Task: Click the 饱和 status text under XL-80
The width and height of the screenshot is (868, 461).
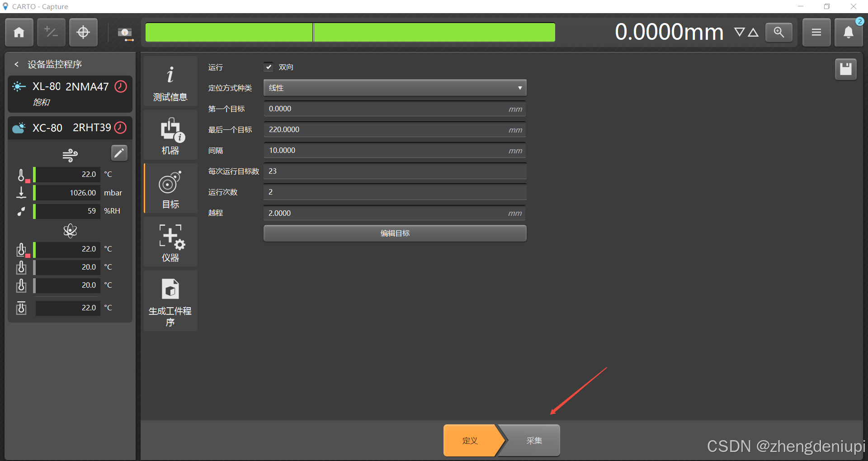Action: pos(41,102)
